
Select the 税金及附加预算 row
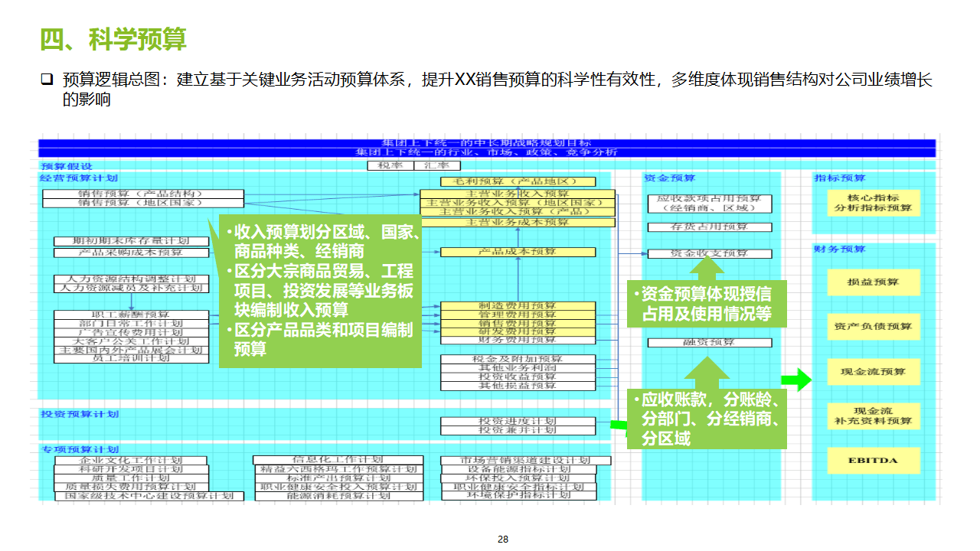click(518, 359)
